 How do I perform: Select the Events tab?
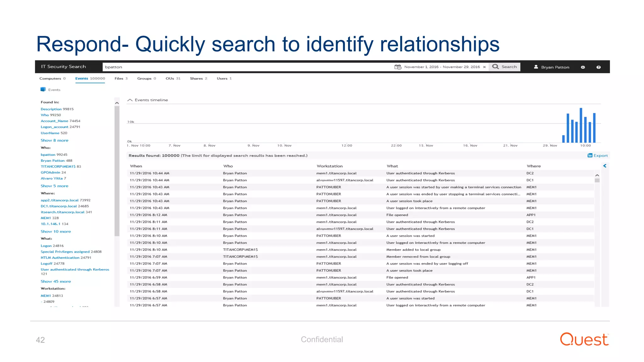click(x=90, y=79)
